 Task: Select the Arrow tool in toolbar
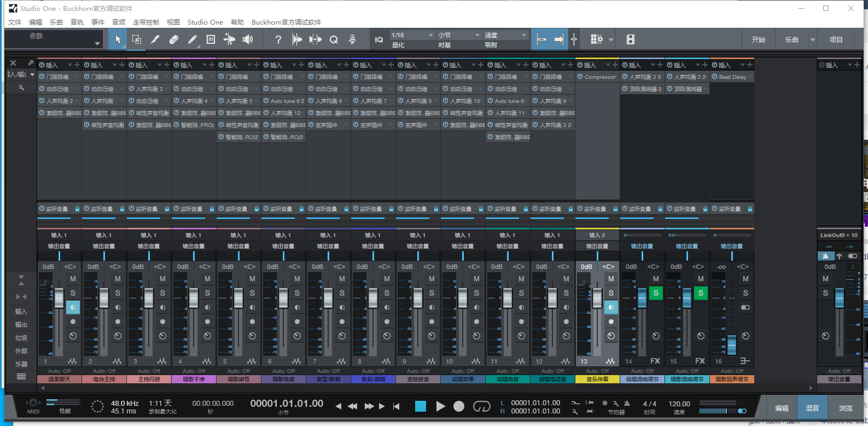(118, 39)
